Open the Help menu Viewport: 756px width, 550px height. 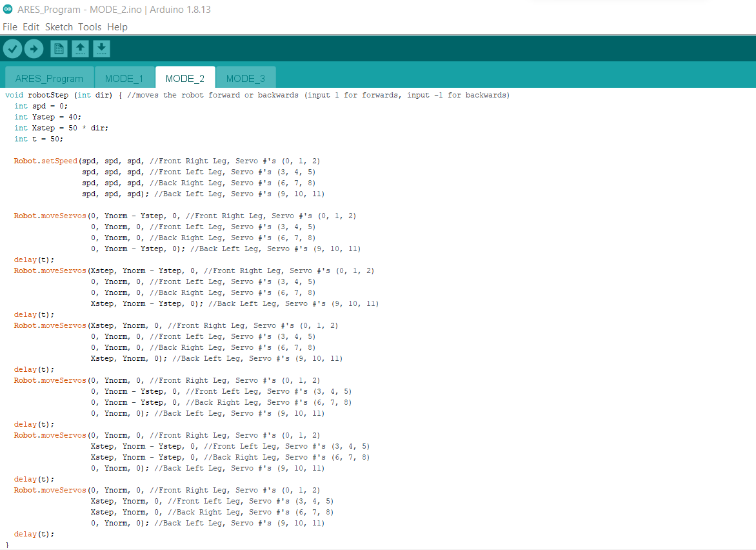pos(117,27)
